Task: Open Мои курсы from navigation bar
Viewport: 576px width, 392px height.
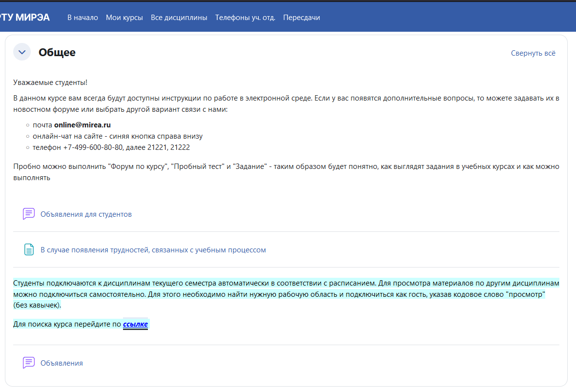Action: pos(124,18)
